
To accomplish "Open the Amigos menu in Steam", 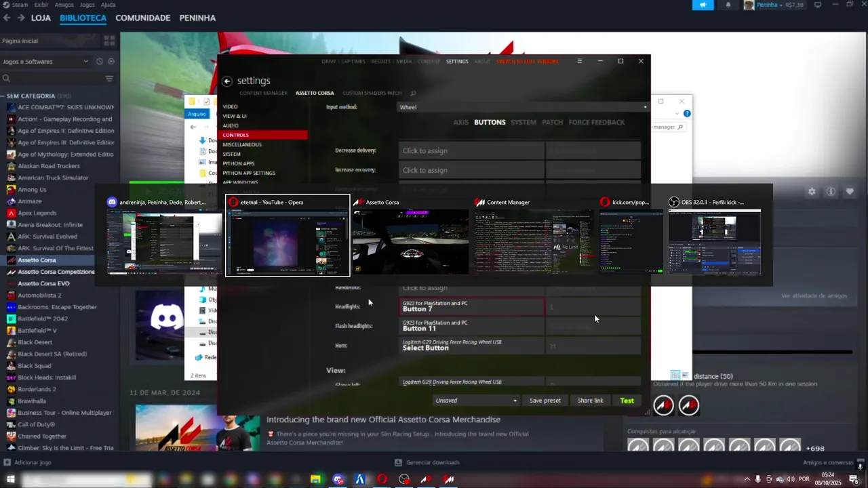I will pyautogui.click(x=64, y=5).
